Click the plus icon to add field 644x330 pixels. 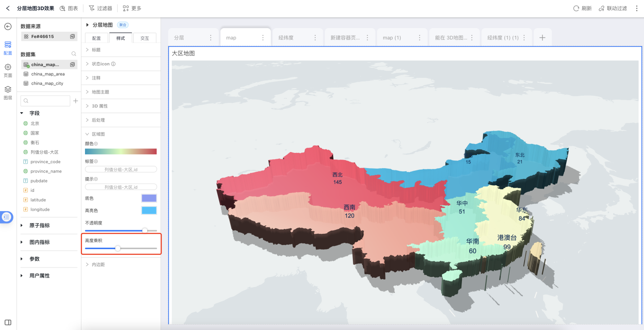(x=76, y=101)
